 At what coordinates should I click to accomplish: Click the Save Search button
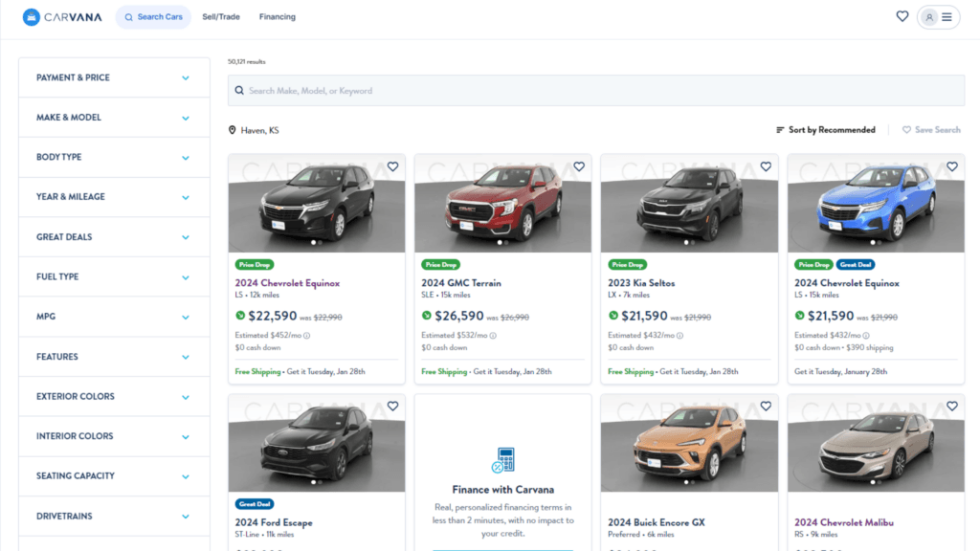pyautogui.click(x=931, y=130)
